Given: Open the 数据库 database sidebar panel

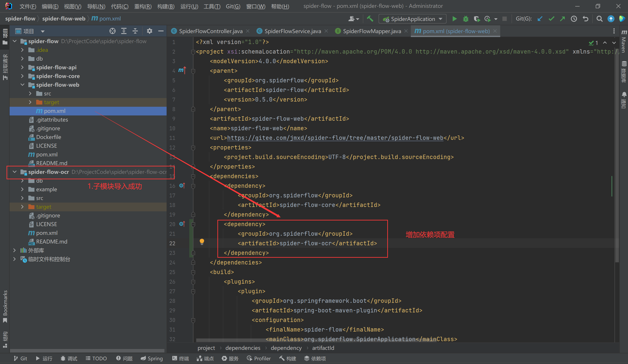Looking at the screenshot, I should coord(624,72).
